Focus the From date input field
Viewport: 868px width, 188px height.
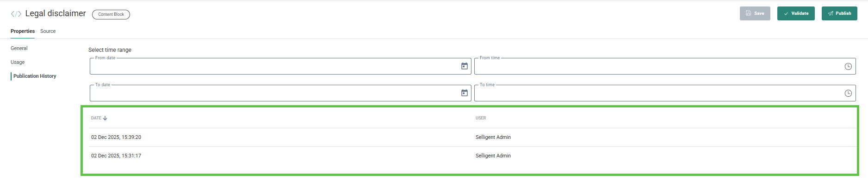(x=273, y=67)
